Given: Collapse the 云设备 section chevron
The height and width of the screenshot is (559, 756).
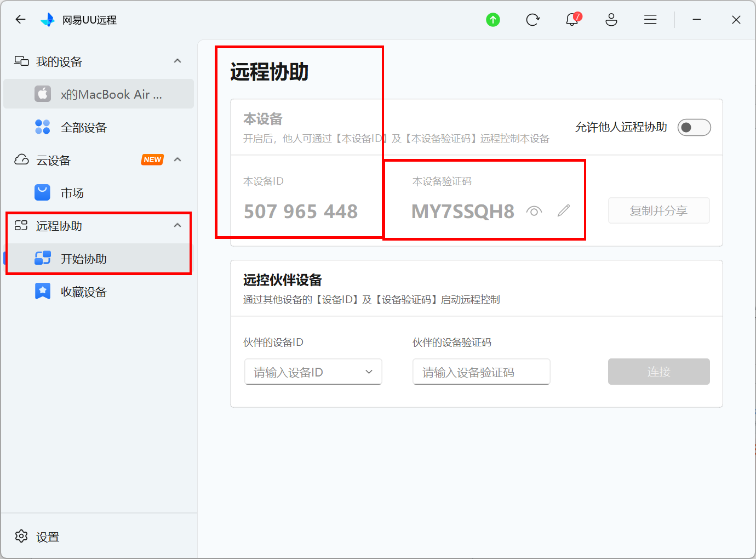Looking at the screenshot, I should point(177,160).
